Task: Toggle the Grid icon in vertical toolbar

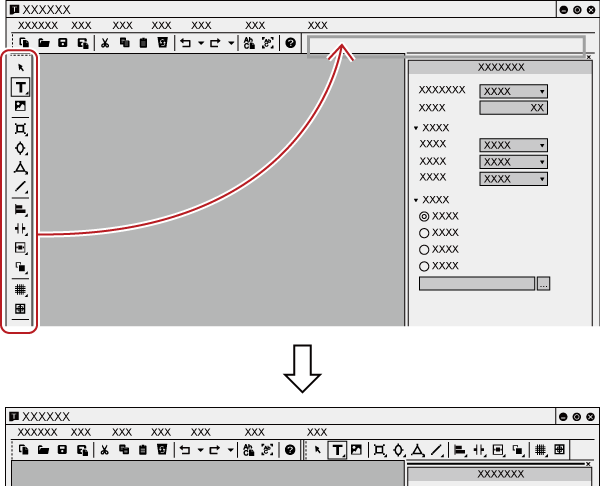Action: pyautogui.click(x=20, y=290)
